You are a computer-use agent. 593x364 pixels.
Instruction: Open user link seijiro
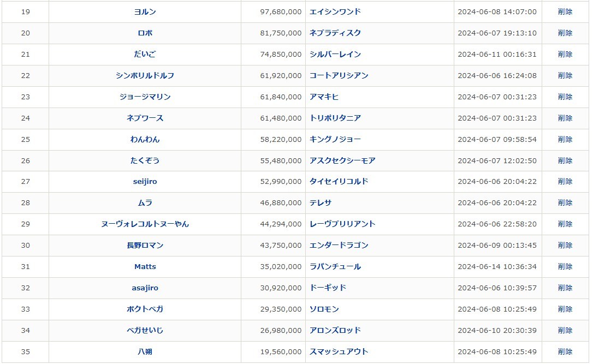145,181
